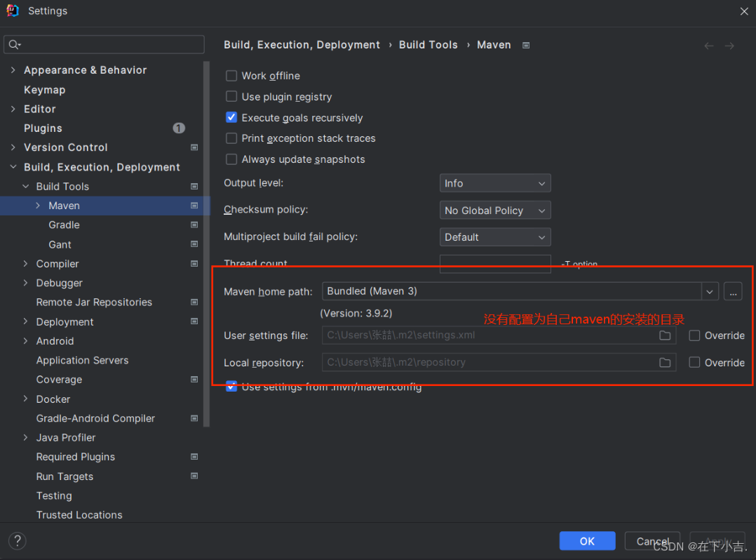Expand the Version Control section
Image resolution: width=756 pixels, height=560 pixels.
click(x=13, y=147)
